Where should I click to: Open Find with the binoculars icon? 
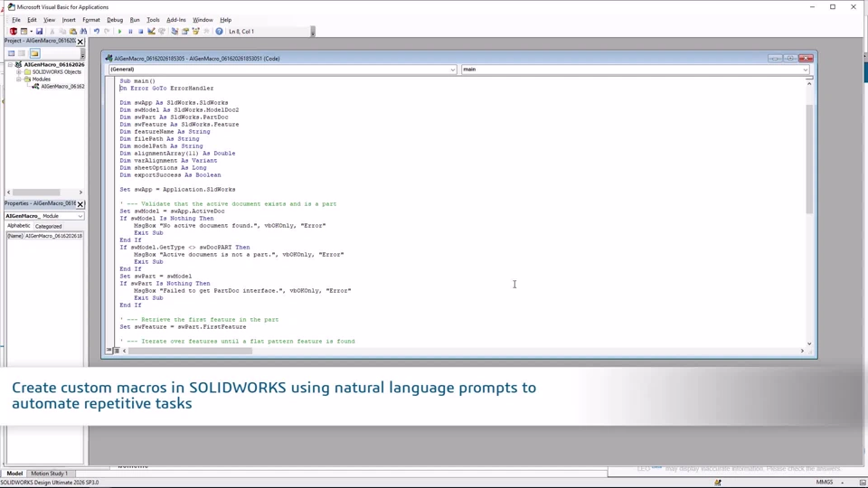click(x=83, y=32)
